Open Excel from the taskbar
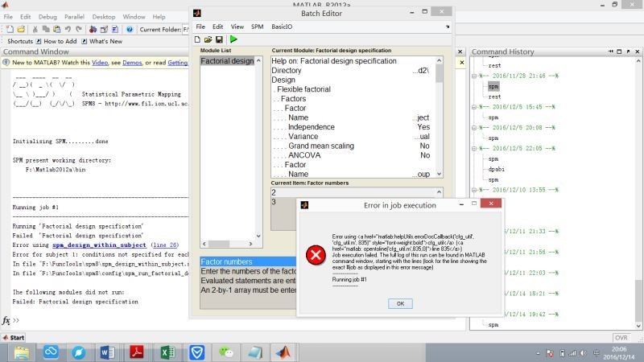Viewport: 644px width, 362px height. click(167, 352)
